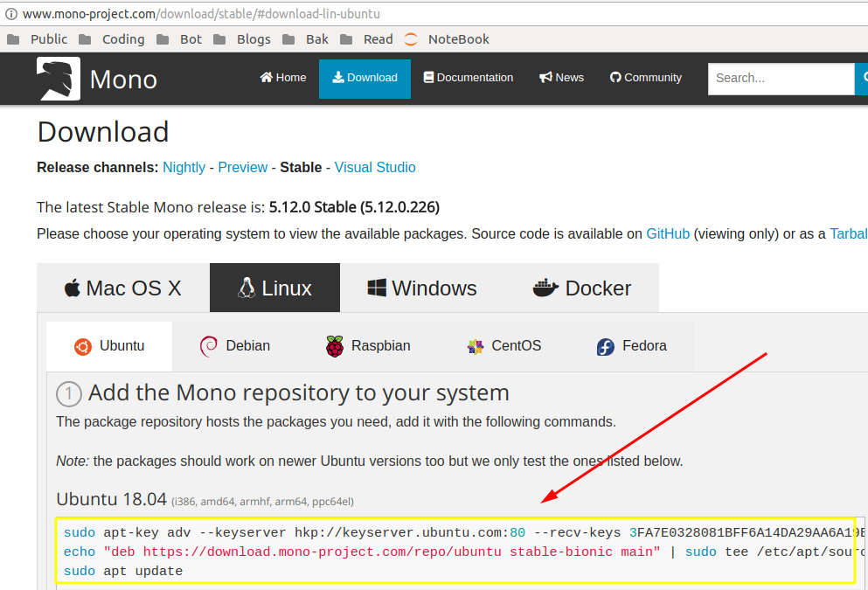Select the Ubuntu distribution tab

click(109, 346)
